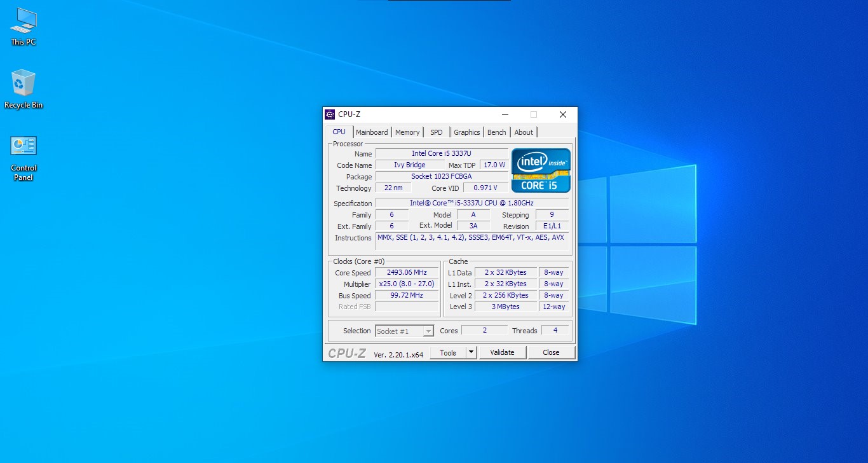This screenshot has height=463, width=868.
Task: Click the Socket 1023 FCBGA package value
Action: tap(442, 176)
